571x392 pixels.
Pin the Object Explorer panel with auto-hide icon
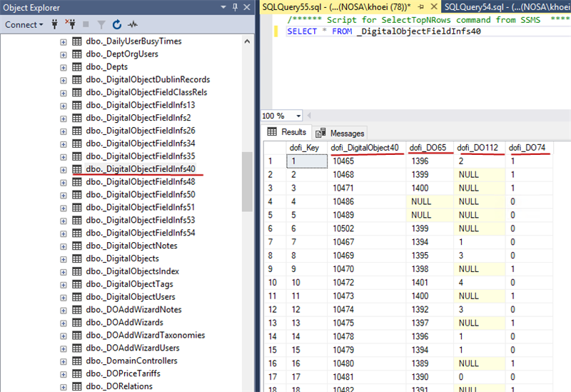coord(237,6)
